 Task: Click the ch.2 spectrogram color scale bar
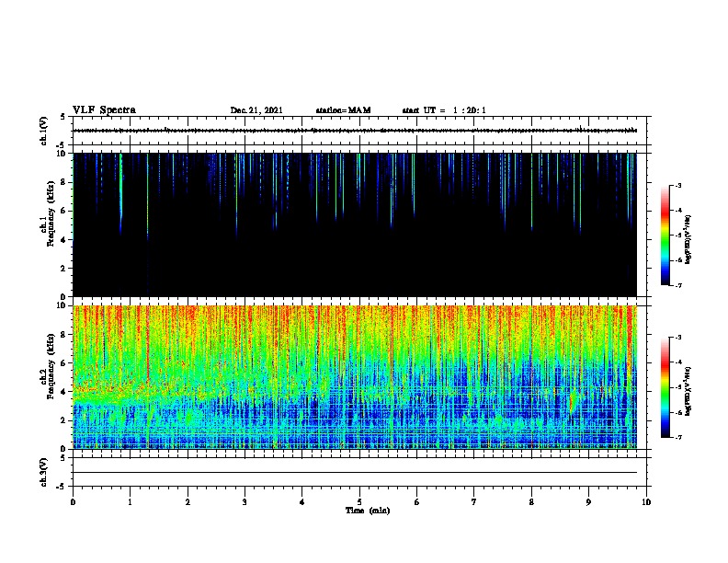coord(665,387)
